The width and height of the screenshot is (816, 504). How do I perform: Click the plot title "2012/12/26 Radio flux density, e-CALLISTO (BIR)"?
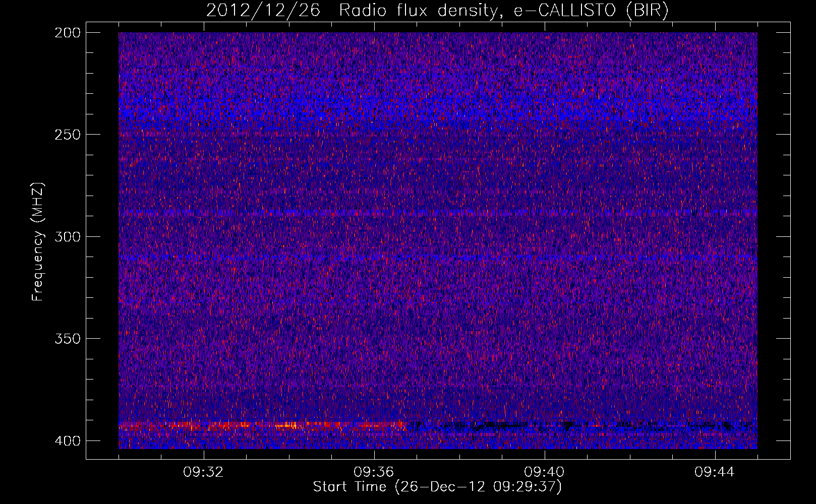(x=437, y=11)
